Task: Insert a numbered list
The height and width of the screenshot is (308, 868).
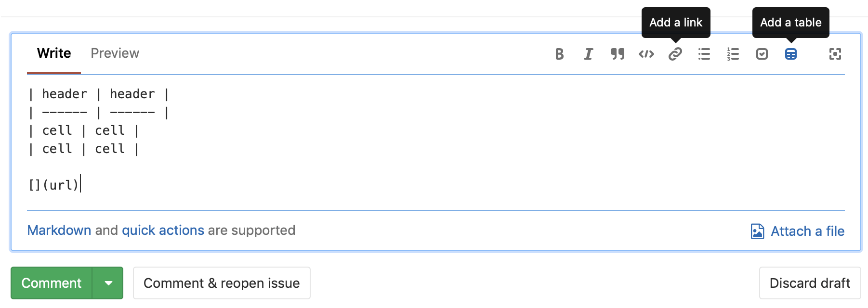Action: [x=733, y=54]
